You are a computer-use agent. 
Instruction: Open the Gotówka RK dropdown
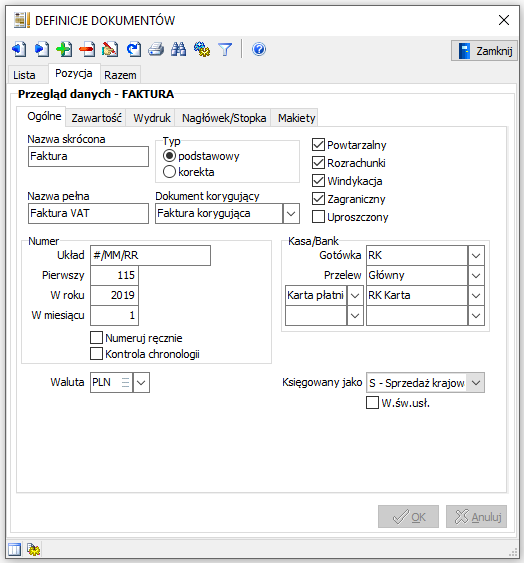(x=476, y=256)
